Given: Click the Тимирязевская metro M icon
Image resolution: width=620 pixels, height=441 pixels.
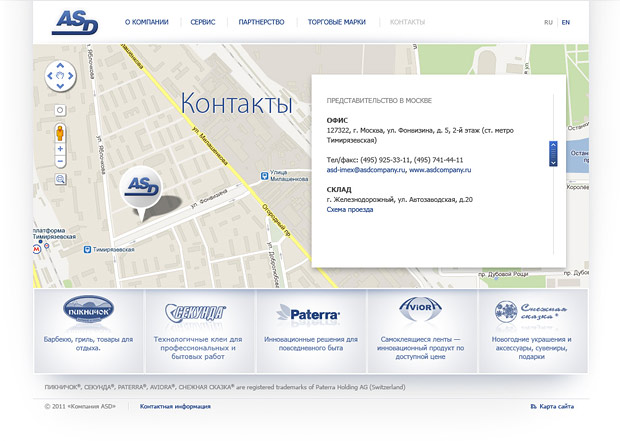Looking at the screenshot, I should tap(37, 249).
